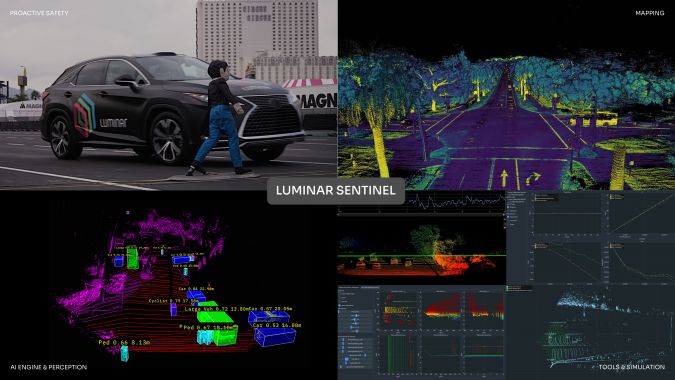Open the MAPPING section label
675x380 pixels.
[650, 13]
